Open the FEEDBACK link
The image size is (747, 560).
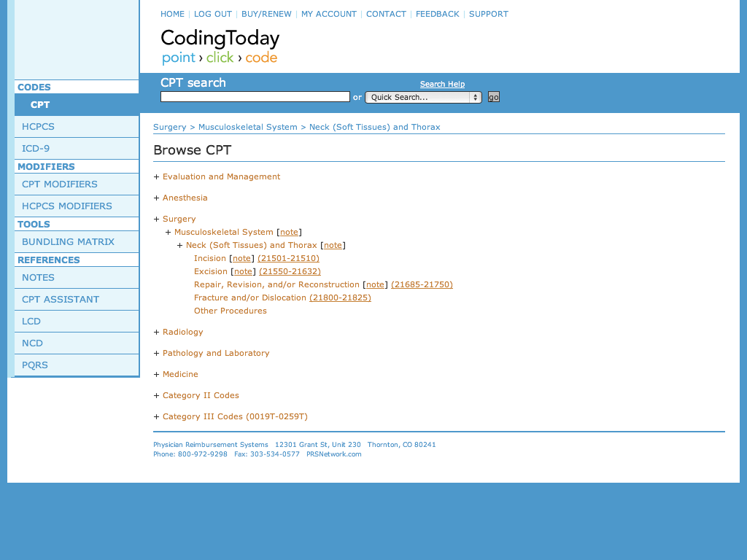pos(438,15)
